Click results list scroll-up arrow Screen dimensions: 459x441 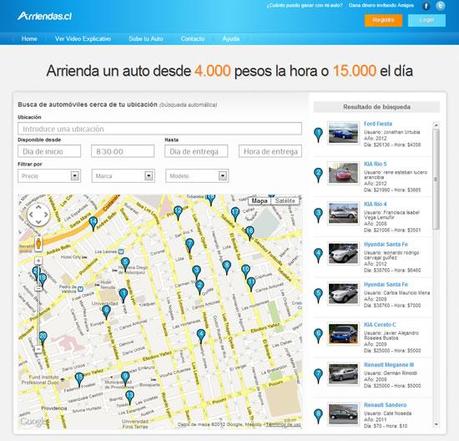pyautogui.click(x=436, y=125)
